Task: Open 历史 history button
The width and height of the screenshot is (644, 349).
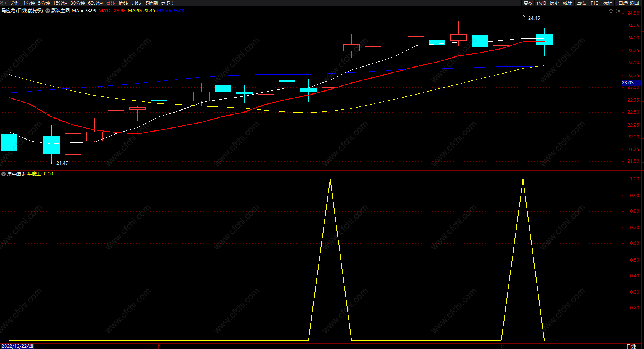Action: [554, 3]
